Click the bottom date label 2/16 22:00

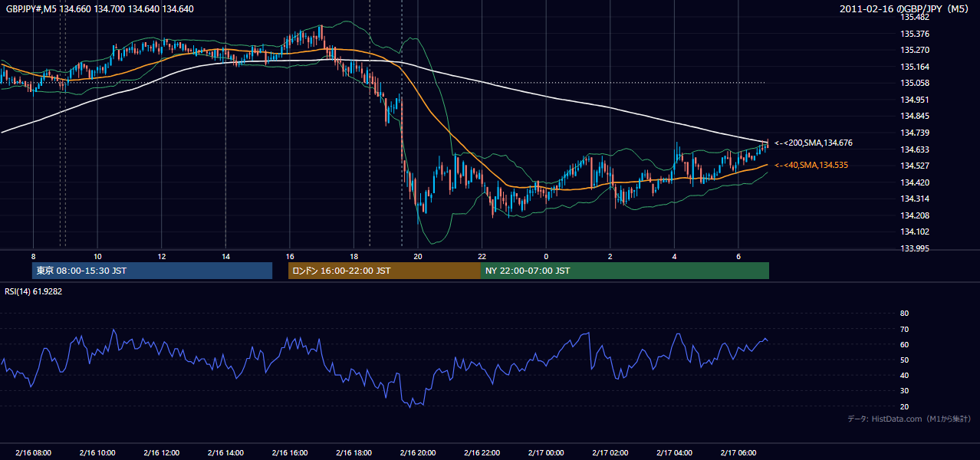482,453
